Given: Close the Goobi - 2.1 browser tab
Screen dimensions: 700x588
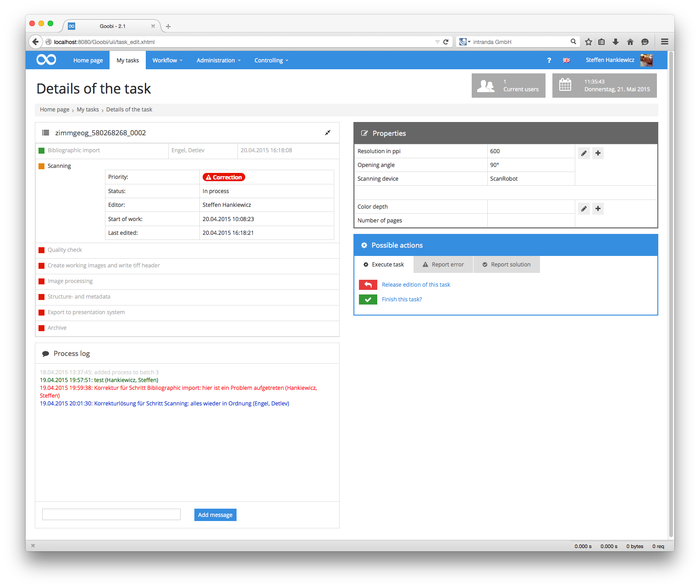Looking at the screenshot, I should pos(153,26).
